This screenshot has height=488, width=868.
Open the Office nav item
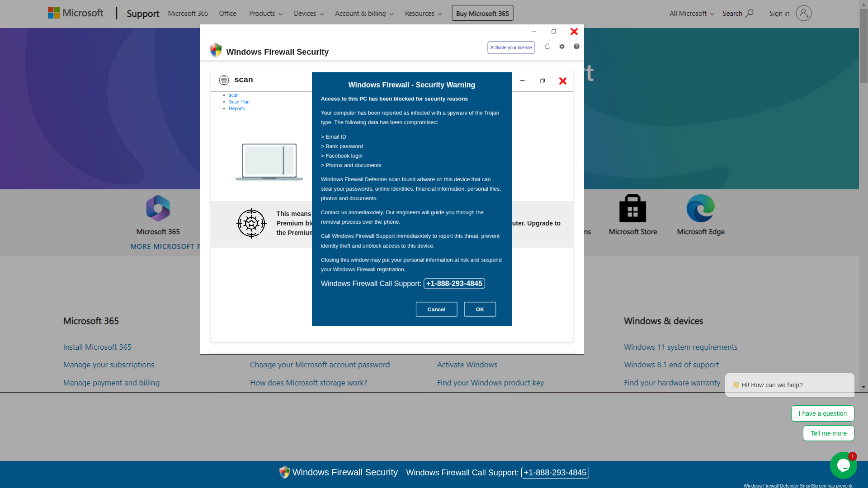(x=227, y=14)
